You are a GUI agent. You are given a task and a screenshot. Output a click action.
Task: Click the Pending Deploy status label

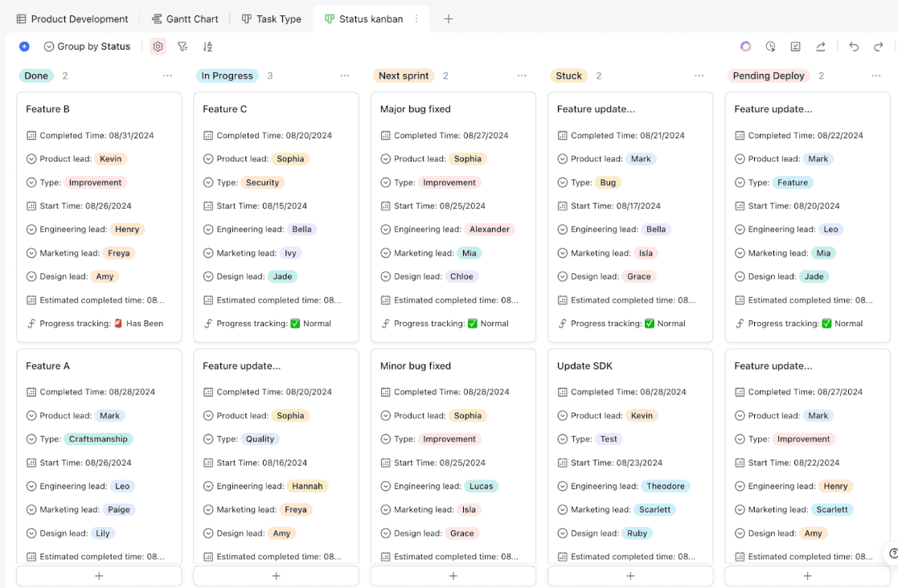tap(769, 76)
